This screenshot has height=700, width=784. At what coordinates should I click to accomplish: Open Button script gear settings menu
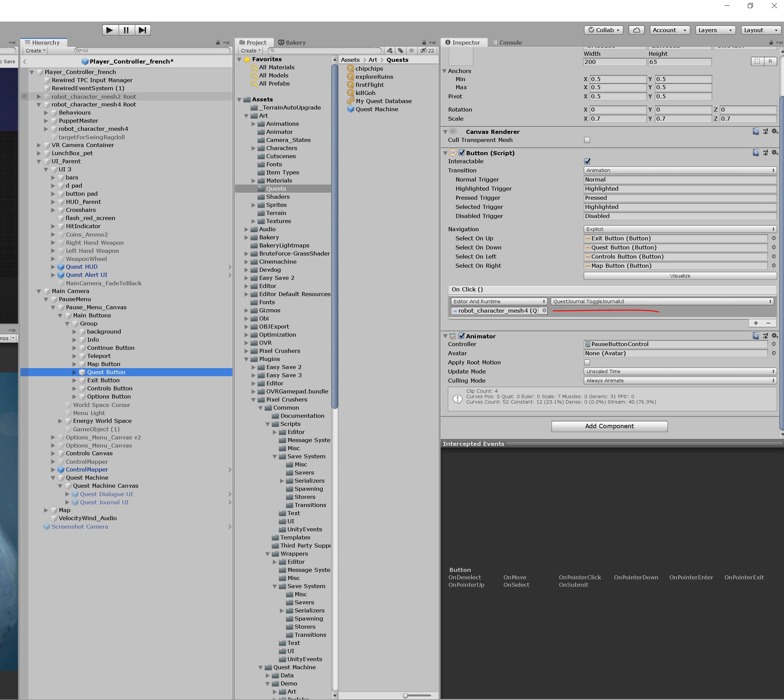[775, 153]
